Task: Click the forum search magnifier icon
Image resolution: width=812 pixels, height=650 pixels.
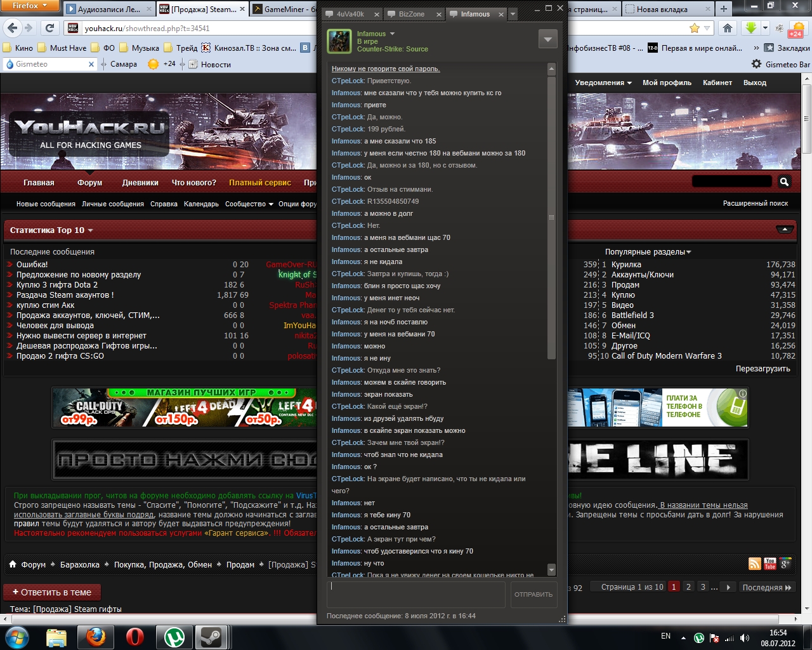Action: (x=784, y=182)
